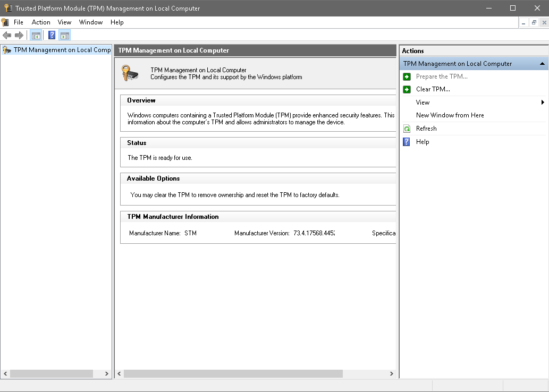The width and height of the screenshot is (549, 392).
Task: Click the Status section heading
Action: click(x=137, y=143)
